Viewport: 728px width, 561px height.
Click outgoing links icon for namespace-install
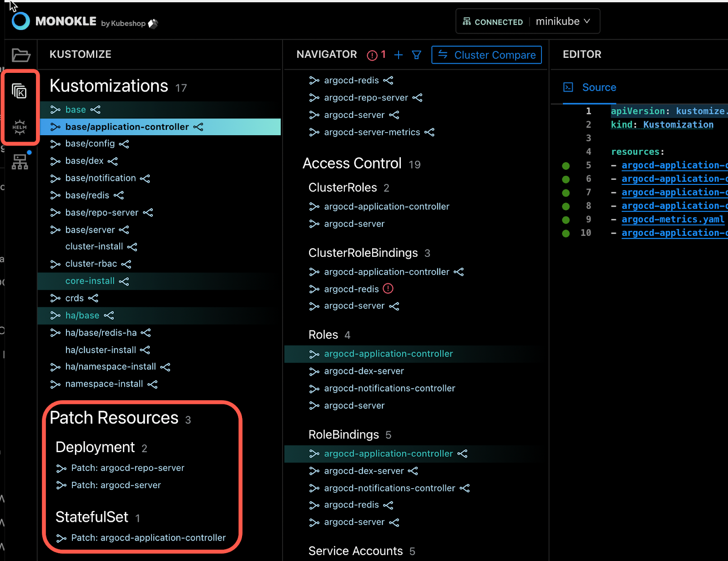pos(152,384)
